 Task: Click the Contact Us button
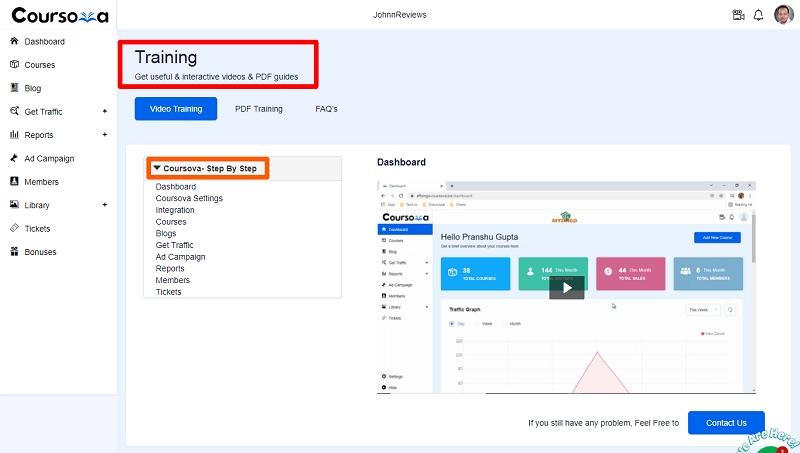click(x=726, y=423)
